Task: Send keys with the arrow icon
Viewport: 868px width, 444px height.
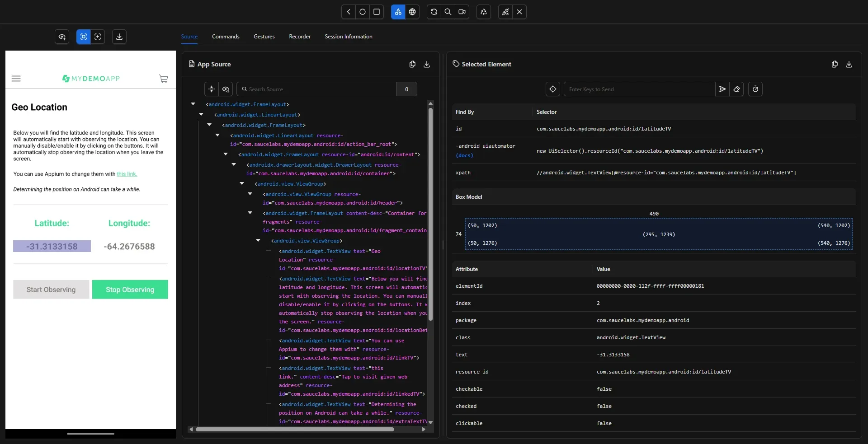Action: coord(722,89)
